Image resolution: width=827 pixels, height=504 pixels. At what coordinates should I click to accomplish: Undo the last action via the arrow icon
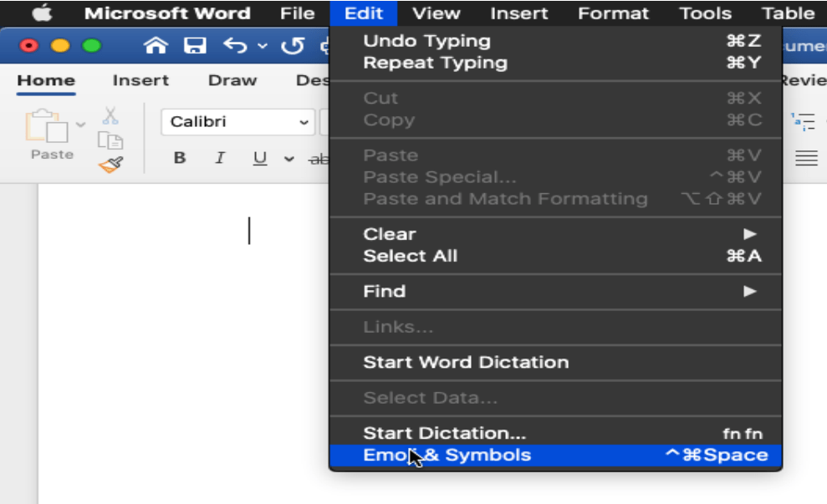tap(235, 46)
